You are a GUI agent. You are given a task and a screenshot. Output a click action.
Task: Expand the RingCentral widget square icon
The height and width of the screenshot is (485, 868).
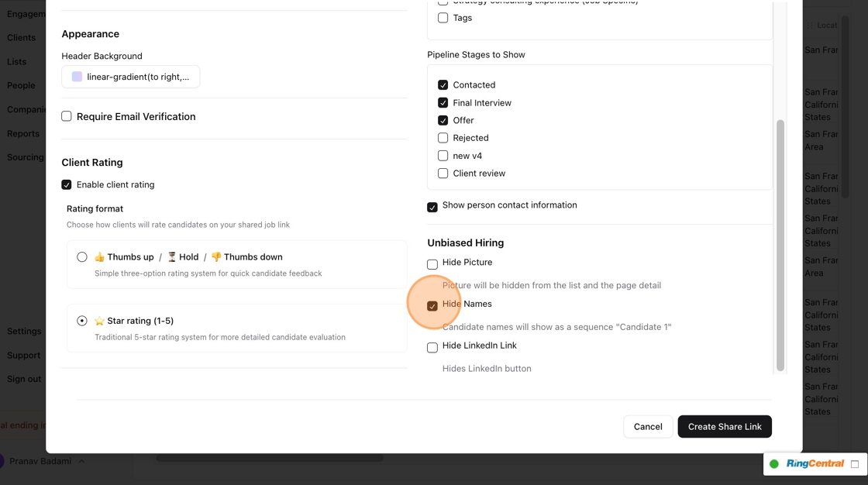[855, 464]
